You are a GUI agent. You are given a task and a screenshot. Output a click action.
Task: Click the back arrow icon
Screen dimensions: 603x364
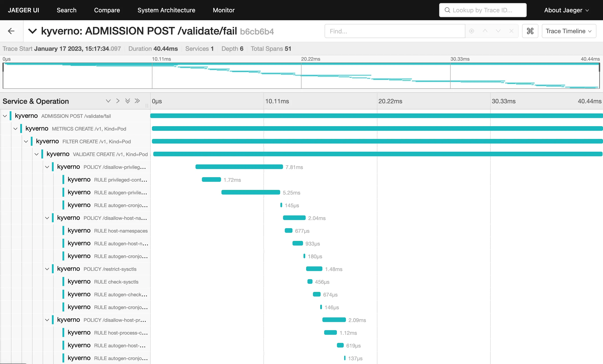[x=11, y=31]
